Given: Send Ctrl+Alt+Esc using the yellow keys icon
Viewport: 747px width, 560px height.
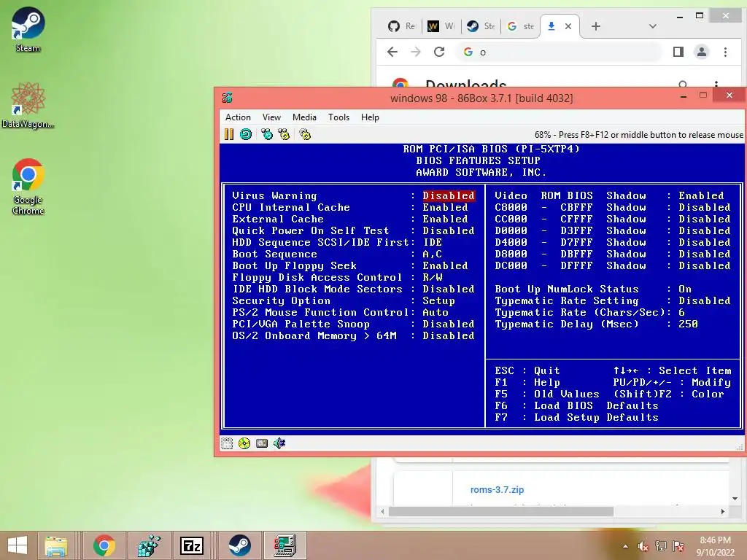Looking at the screenshot, I should 284,134.
